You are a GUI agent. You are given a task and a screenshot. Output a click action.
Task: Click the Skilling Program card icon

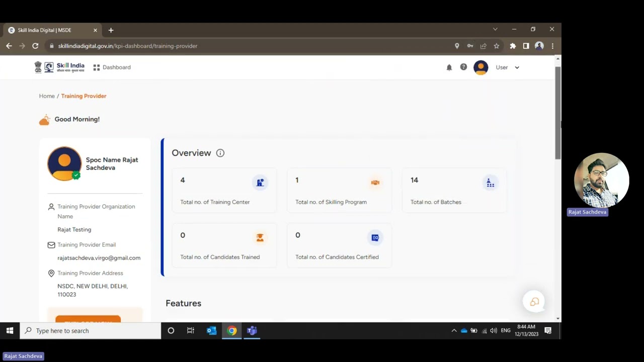coord(375,183)
